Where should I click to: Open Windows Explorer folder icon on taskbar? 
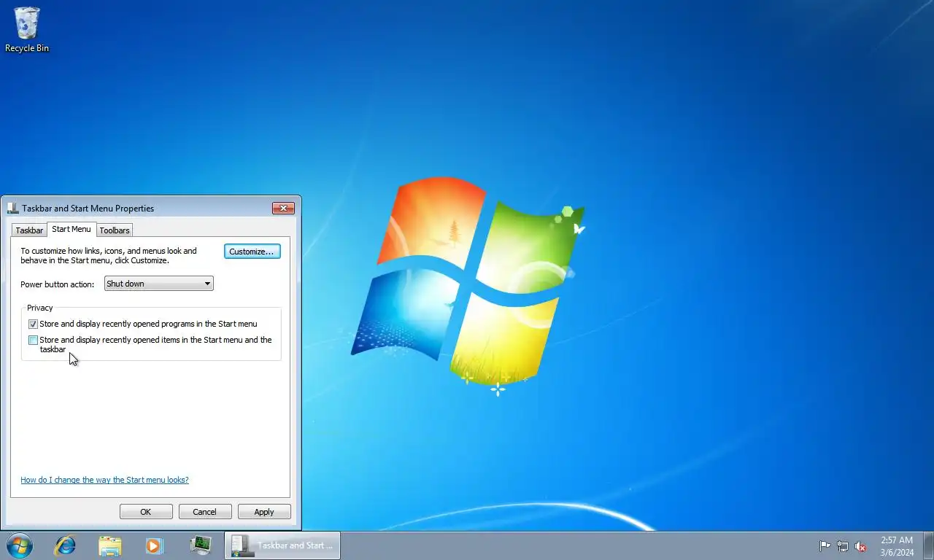(110, 545)
